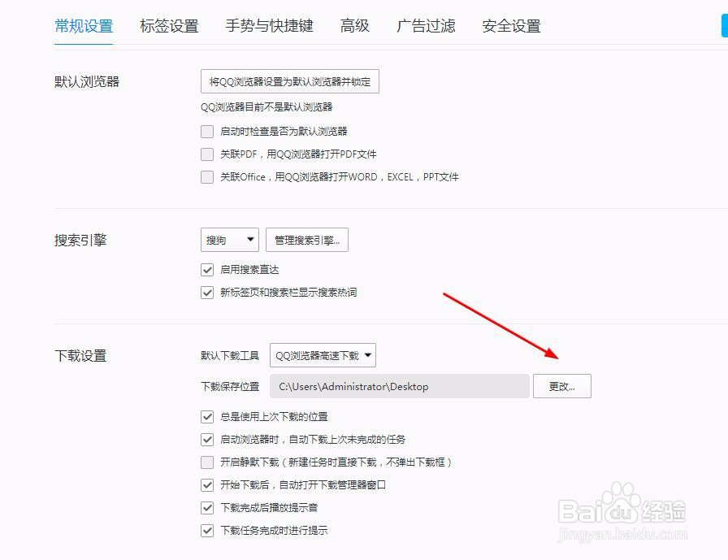728x560 pixels.
Task: Uncheck 启动浏览器时自动下载上次未完成的任务
Action: 207,439
